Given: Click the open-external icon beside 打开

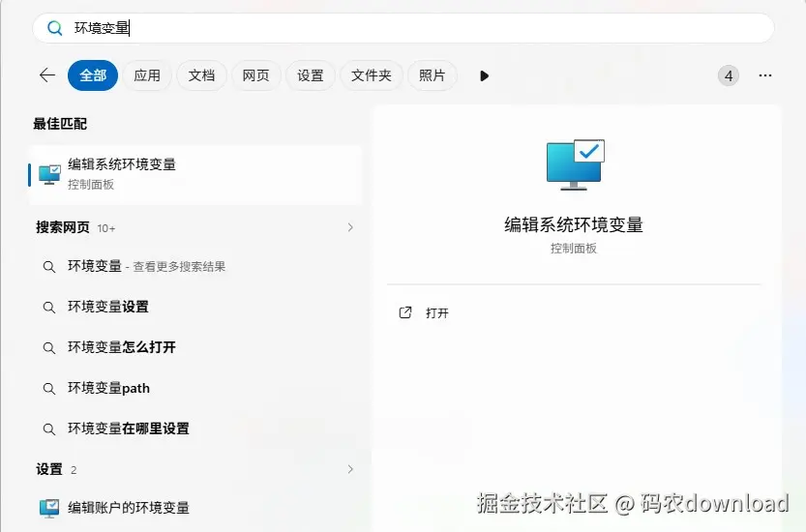Looking at the screenshot, I should pyautogui.click(x=405, y=312).
